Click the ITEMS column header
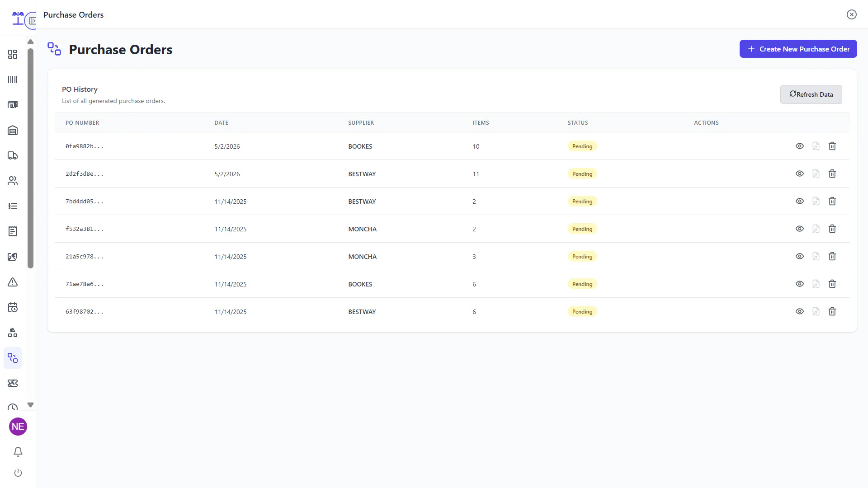The width and height of the screenshot is (868, 488). pyautogui.click(x=481, y=122)
